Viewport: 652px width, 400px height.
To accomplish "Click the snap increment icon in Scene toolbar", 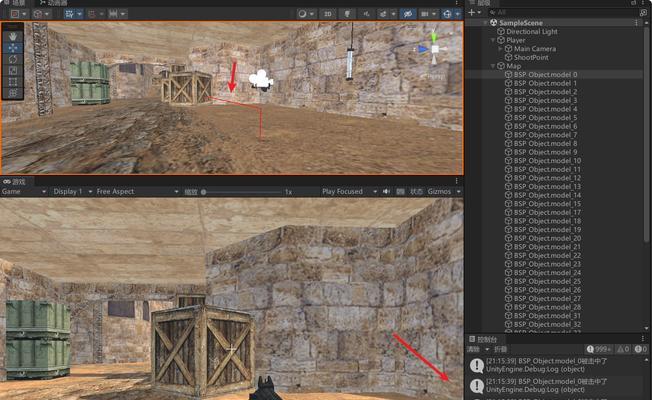I will pos(113,14).
